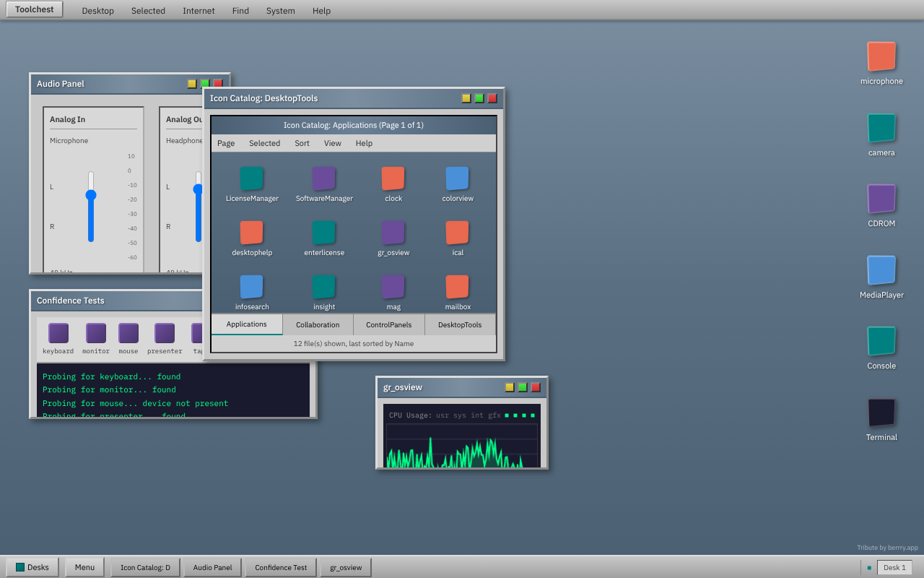924x578 pixels.
Task: Open the Sort menu in the Icon Catalog
Action: tap(302, 143)
